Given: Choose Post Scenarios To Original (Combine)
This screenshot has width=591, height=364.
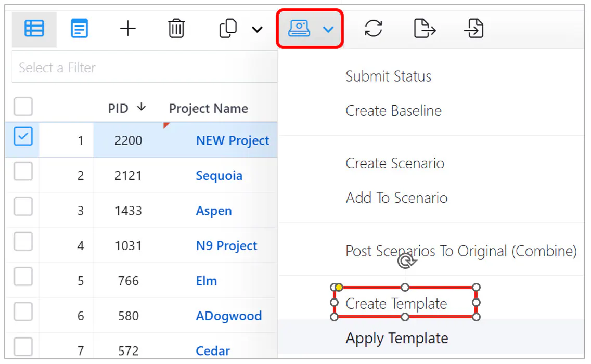Looking at the screenshot, I should pos(461,251).
